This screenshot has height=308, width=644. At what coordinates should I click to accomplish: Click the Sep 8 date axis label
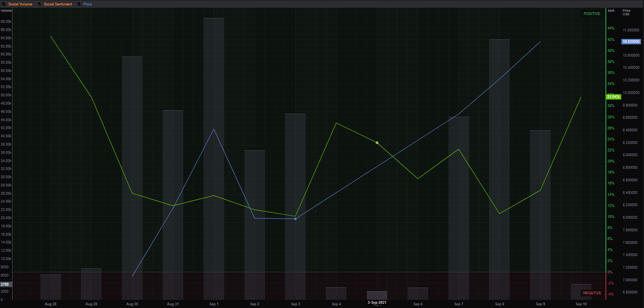pyautogui.click(x=500, y=304)
